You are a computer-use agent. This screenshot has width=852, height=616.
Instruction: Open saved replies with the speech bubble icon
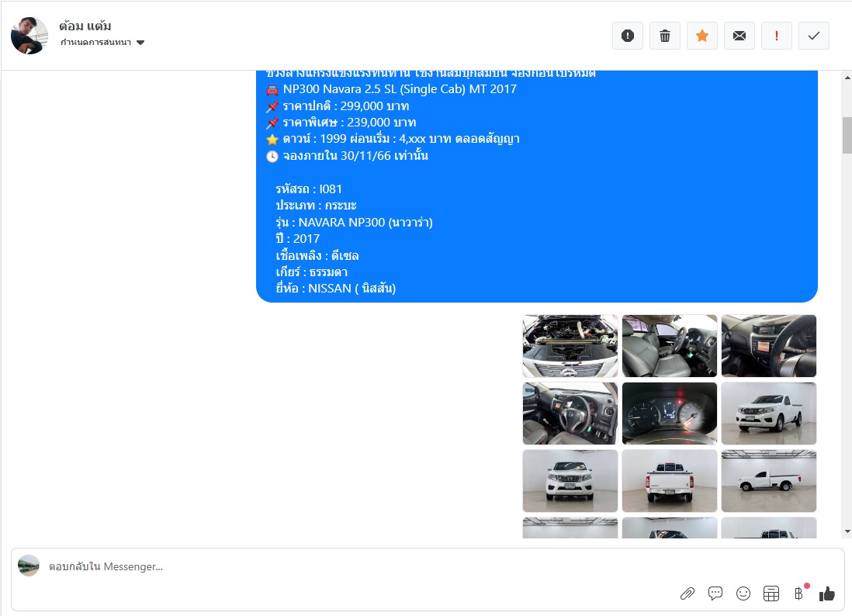click(x=715, y=594)
